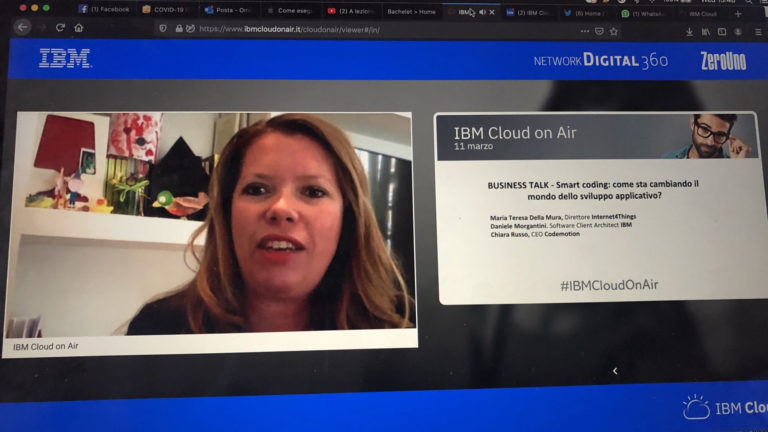The width and height of the screenshot is (768, 432).
Task: Click the Maria Teresa Della Mura line
Action: pos(563,217)
